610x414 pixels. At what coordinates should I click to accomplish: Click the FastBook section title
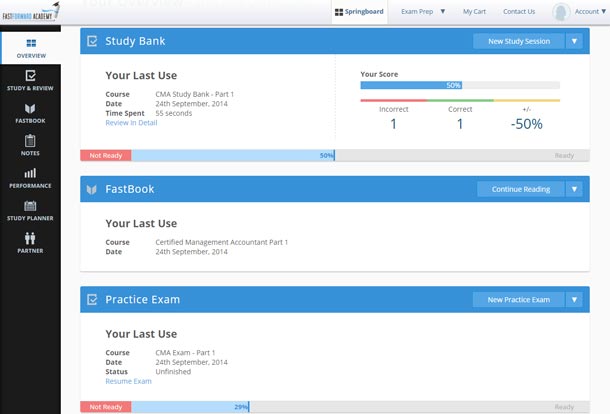(x=130, y=189)
